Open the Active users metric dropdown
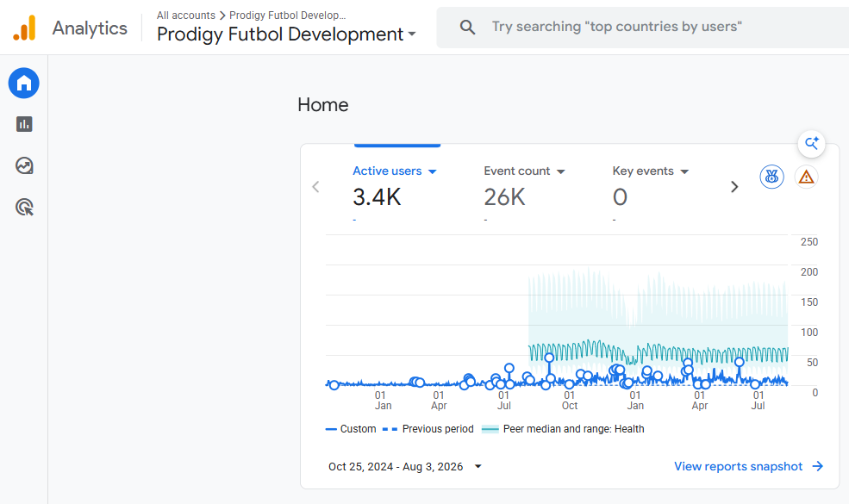 [395, 171]
